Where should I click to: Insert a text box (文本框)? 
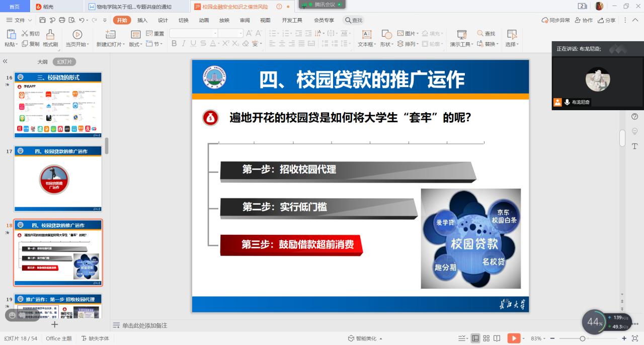[x=367, y=34]
